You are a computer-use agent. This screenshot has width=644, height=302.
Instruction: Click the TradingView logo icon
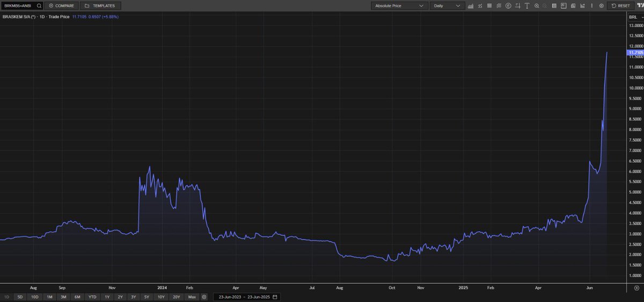click(x=640, y=6)
